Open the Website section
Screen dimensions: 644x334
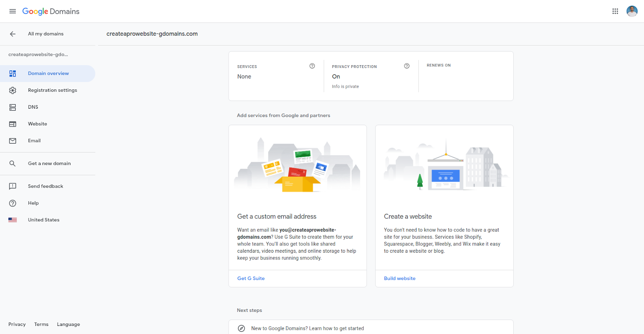pyautogui.click(x=47, y=124)
